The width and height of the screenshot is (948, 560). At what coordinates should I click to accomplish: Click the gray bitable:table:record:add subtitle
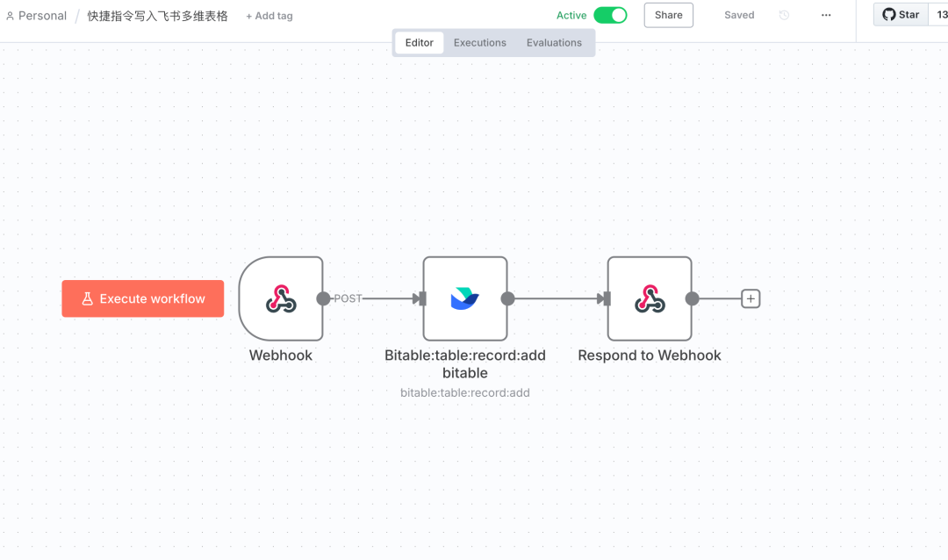tap(465, 393)
